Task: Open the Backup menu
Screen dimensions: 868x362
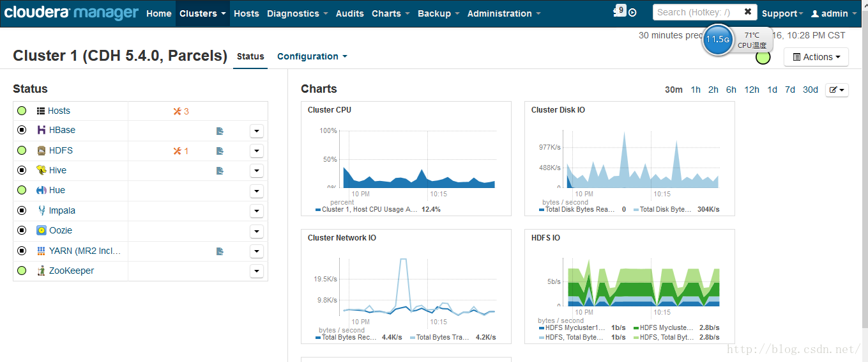Action: [439, 13]
